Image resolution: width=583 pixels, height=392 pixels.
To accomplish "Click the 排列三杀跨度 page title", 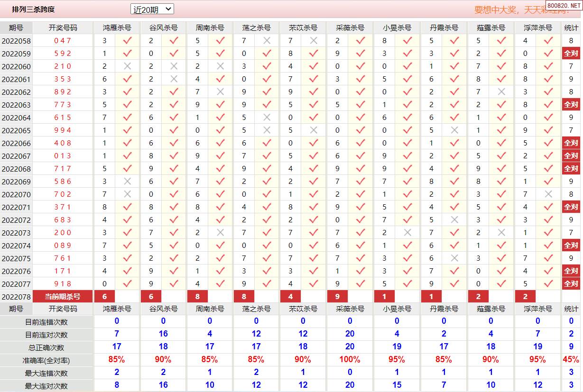I will tap(33, 9).
